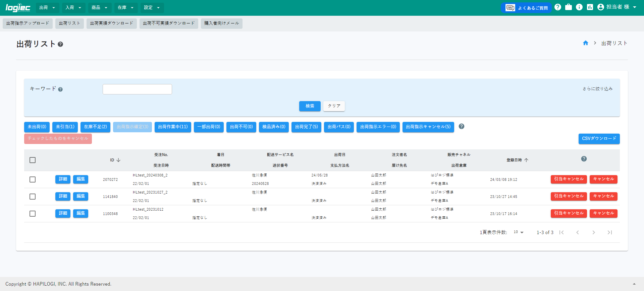This screenshot has width=644, height=291.
Task: Toggle the select-all checkbox in table header
Action: (33, 160)
